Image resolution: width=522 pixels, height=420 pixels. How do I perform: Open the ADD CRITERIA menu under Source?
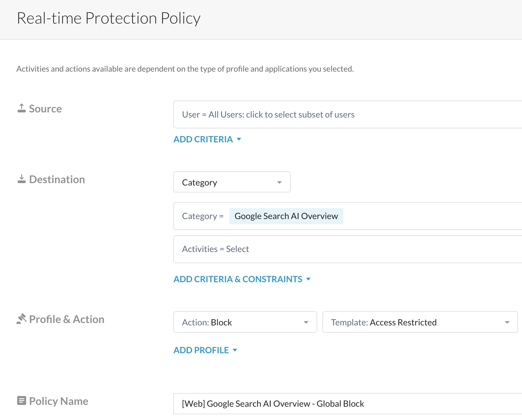(x=203, y=139)
